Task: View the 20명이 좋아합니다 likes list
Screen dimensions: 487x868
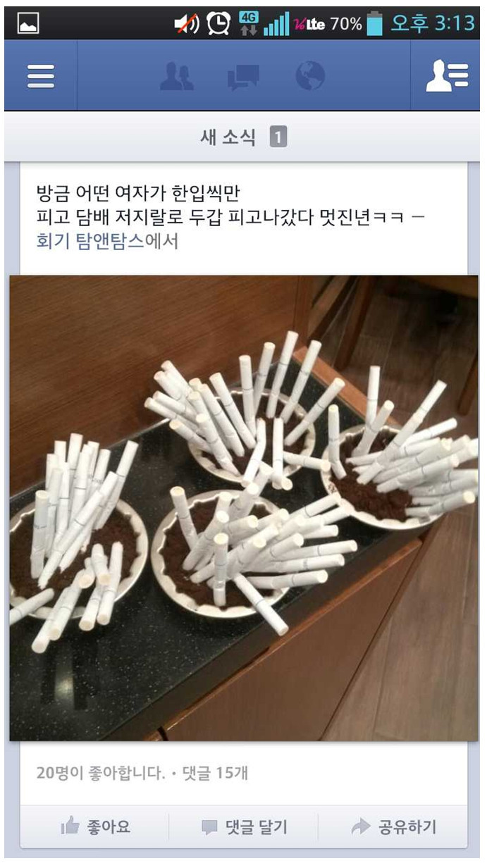Action: (x=101, y=773)
